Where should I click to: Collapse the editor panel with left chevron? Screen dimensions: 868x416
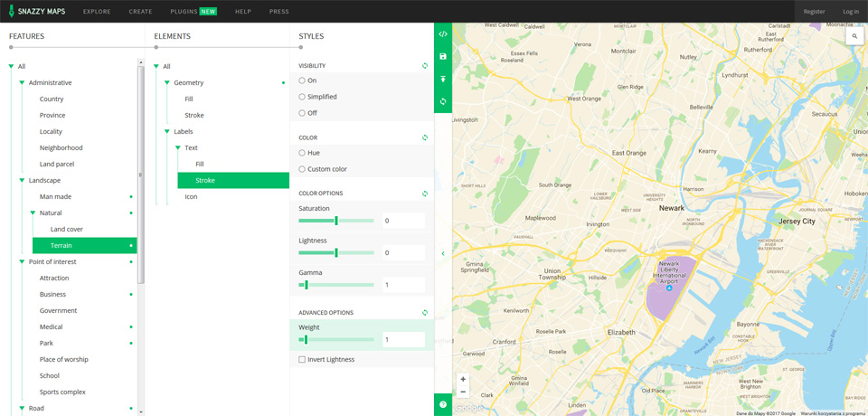click(443, 253)
